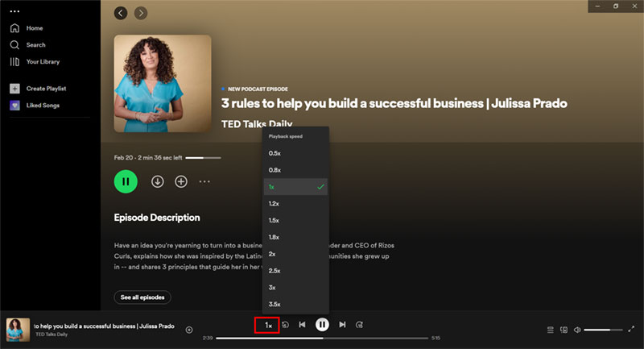Screen dimensions: 644x349
Task: Pause playback in the player bar
Action: point(322,325)
